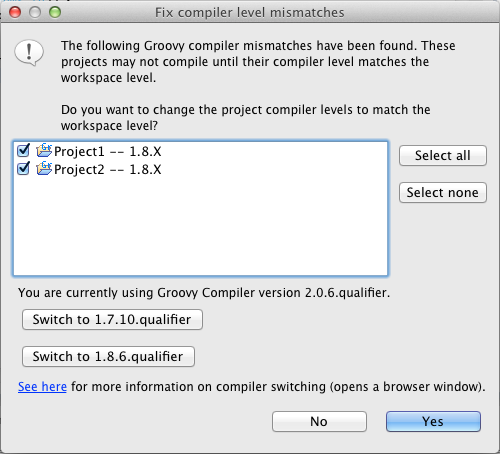This screenshot has width=500, height=454.
Task: Click the Select all button
Action: click(443, 155)
